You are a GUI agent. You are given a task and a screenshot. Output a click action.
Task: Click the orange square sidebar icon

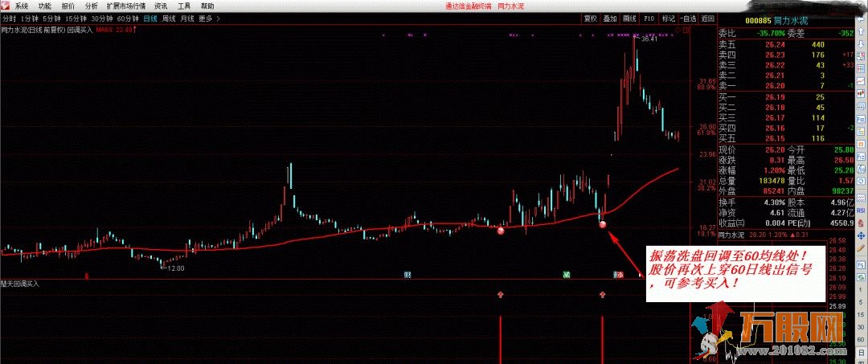coord(861,143)
